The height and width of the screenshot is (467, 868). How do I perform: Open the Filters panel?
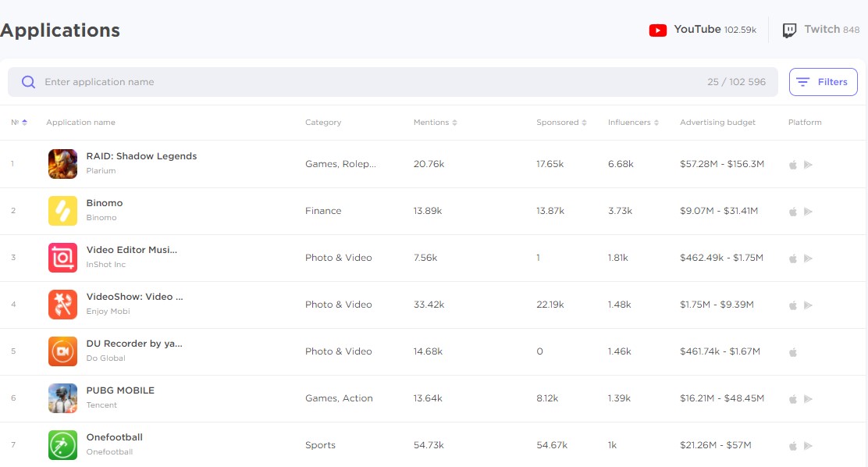click(824, 82)
